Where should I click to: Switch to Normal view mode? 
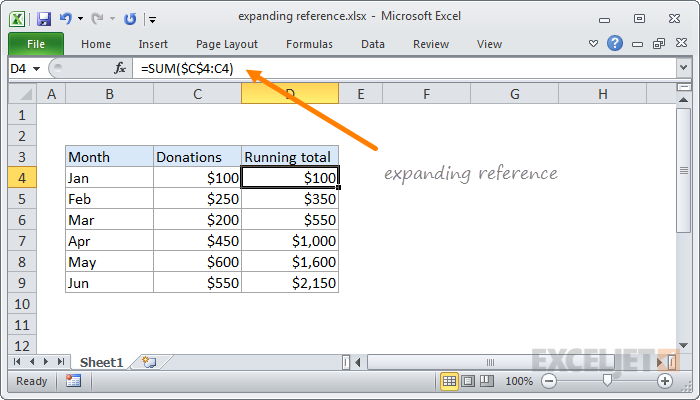tap(450, 381)
